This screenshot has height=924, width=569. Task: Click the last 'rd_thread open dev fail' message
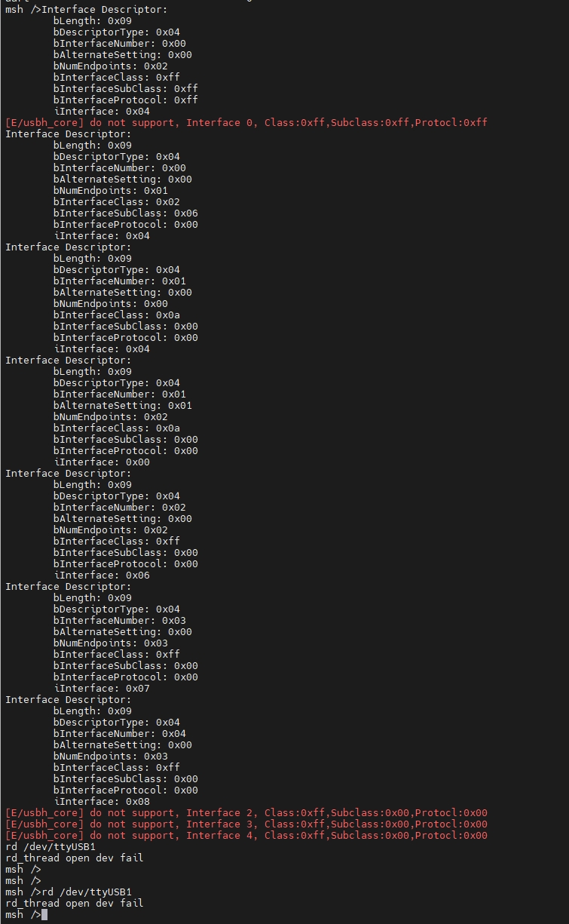tap(75, 904)
